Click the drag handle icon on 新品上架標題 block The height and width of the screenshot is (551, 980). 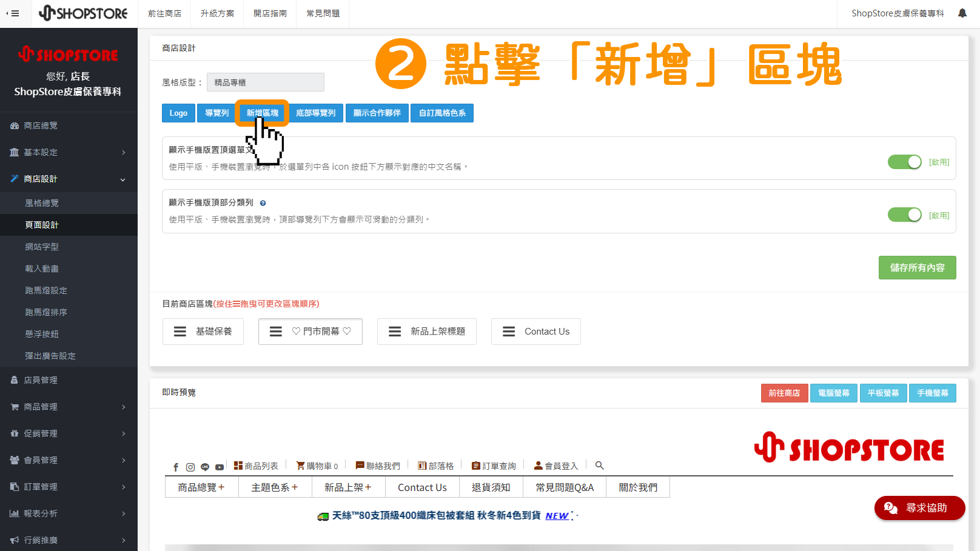click(x=395, y=332)
